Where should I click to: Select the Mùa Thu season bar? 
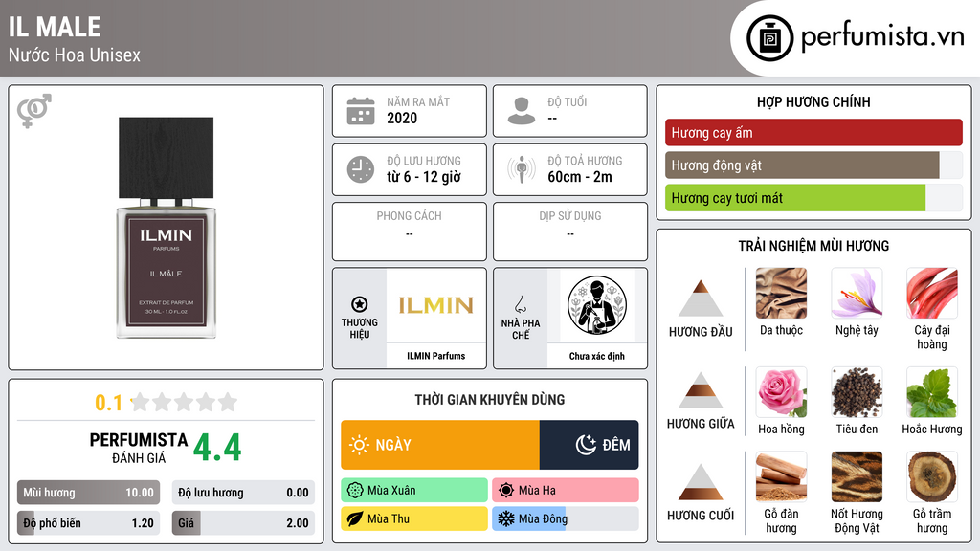(414, 518)
